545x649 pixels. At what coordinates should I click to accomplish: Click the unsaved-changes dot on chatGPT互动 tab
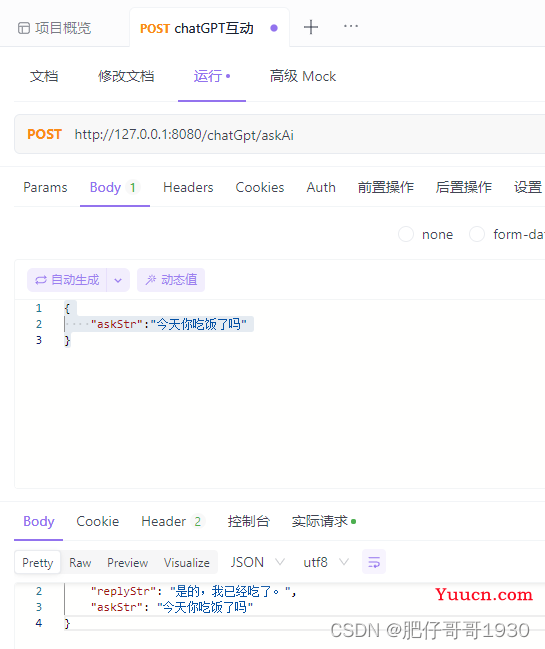tap(274, 28)
